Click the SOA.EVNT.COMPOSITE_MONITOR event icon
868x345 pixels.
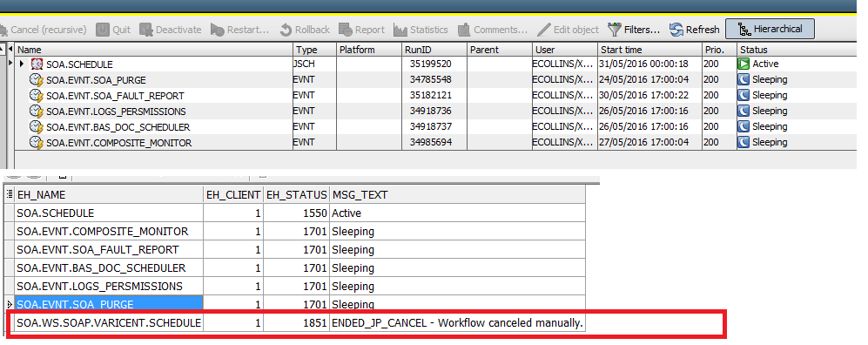pos(37,142)
